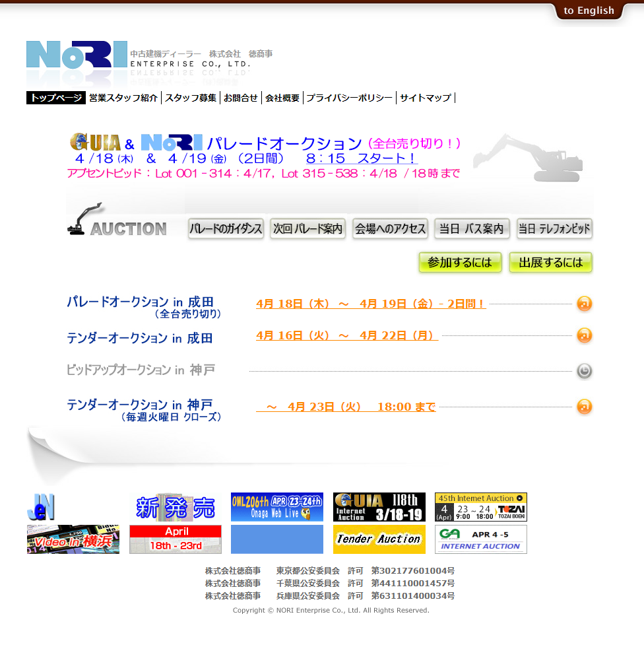
Task: Click the GUIA logo in parade banner
Action: pyautogui.click(x=96, y=143)
